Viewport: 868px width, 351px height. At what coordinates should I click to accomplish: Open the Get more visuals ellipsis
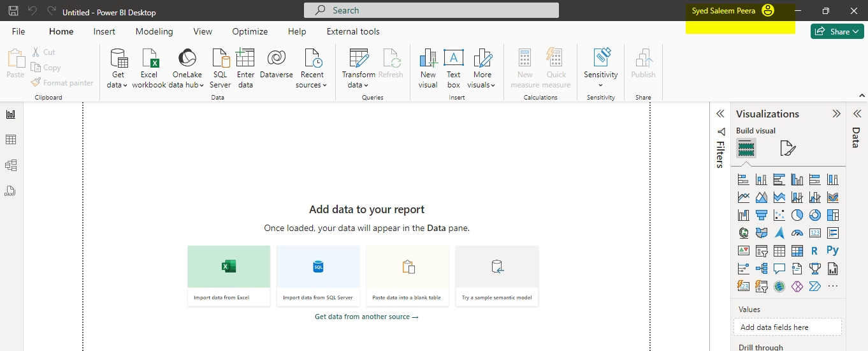(x=832, y=287)
